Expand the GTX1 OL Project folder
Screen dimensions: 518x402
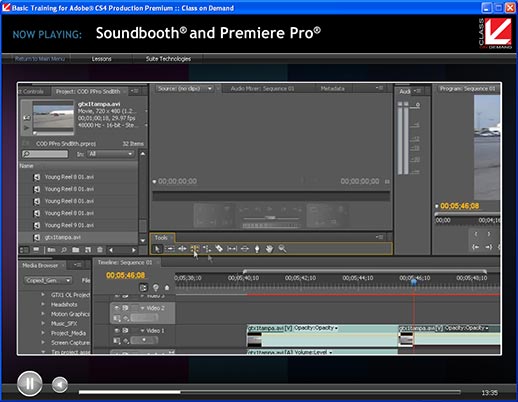click(43, 295)
